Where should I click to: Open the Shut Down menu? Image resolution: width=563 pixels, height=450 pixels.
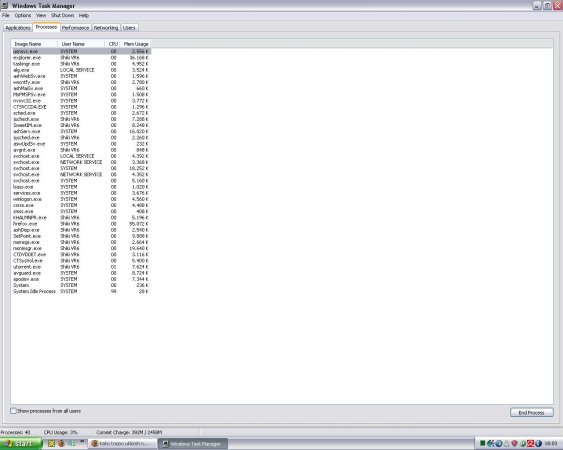pos(62,15)
